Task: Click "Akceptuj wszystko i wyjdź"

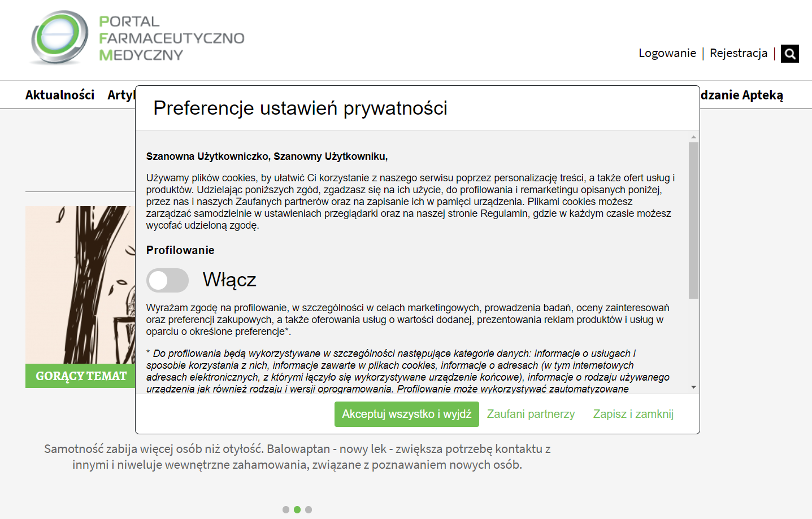Action: 406,414
